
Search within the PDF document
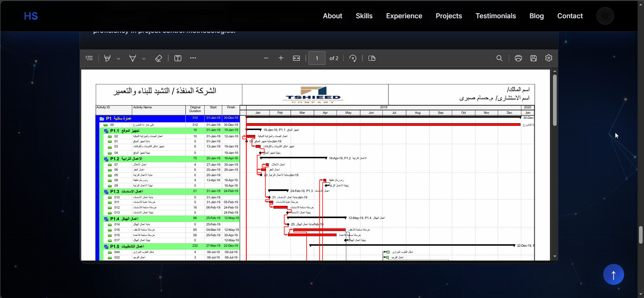click(499, 58)
